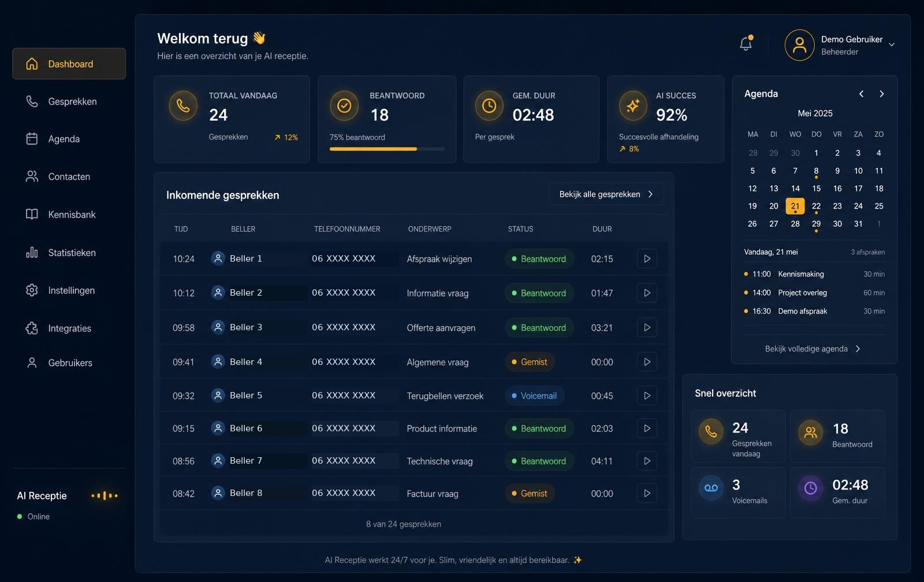The image size is (924, 582).
Task: Click the Voicemail status badge for Beller 5
Action: click(534, 396)
